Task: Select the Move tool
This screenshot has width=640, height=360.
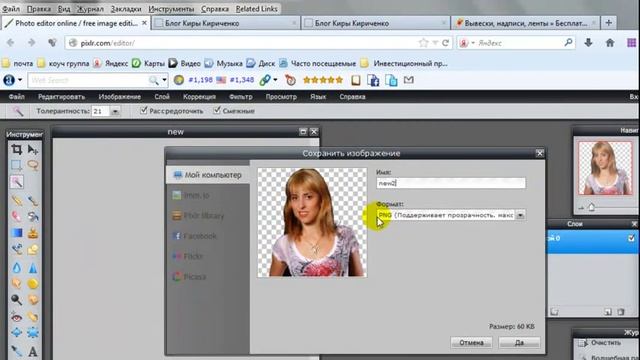Action: click(x=33, y=149)
